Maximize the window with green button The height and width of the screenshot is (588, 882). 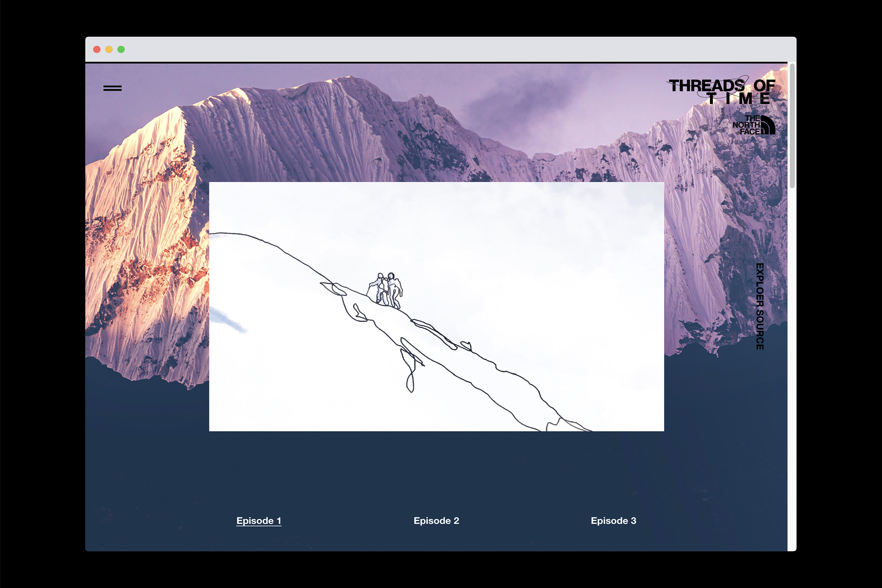[121, 49]
